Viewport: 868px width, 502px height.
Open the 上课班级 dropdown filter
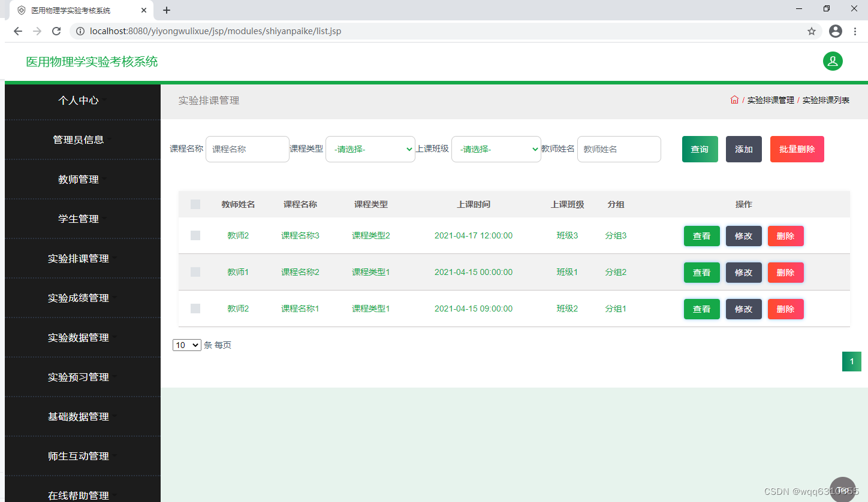click(x=496, y=149)
